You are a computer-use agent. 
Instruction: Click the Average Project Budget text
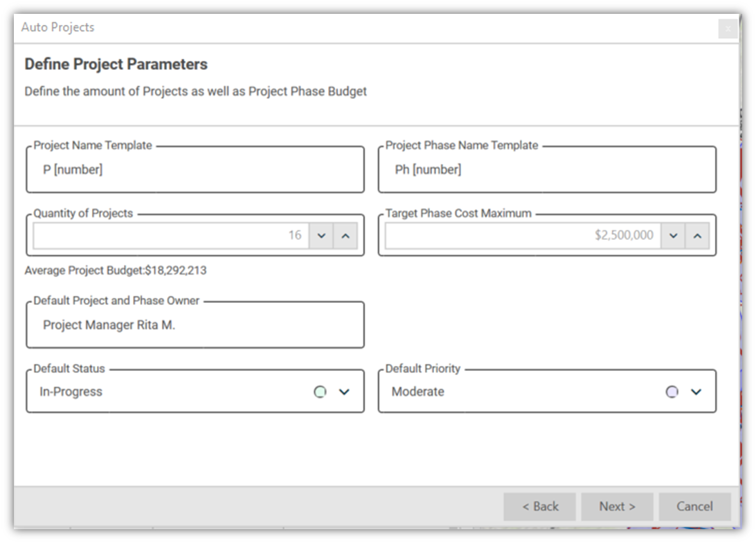(116, 270)
